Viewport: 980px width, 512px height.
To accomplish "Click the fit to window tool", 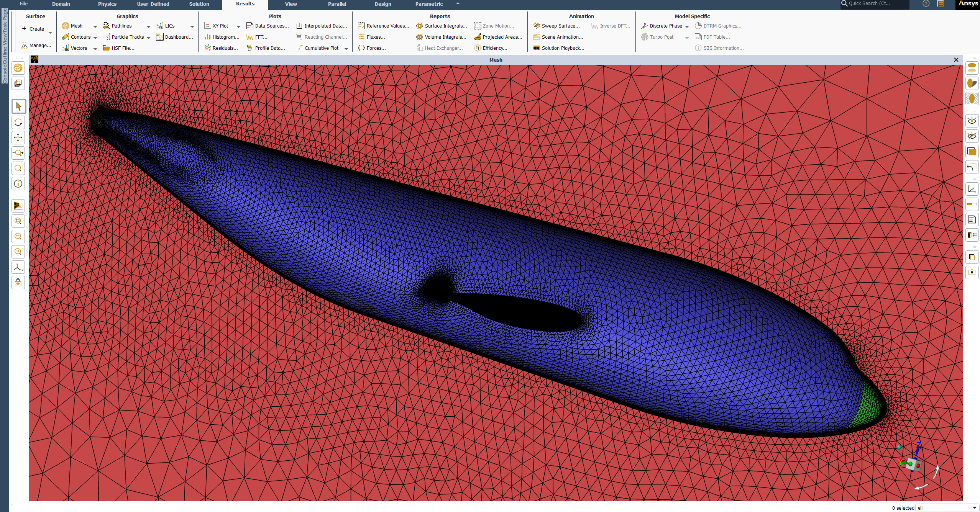I will tap(18, 221).
